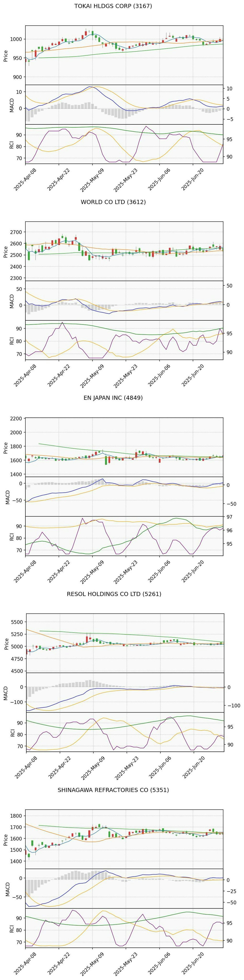
Task: Click the 2025-May-23 date label under WORLD CO chart
Action: (x=126, y=375)
